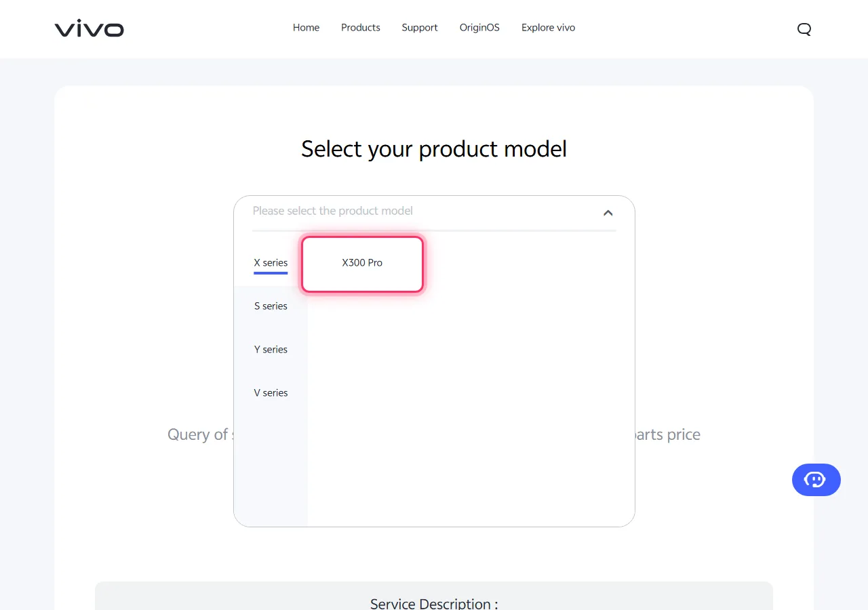Select the X series tab
The width and height of the screenshot is (868, 610).
point(271,263)
